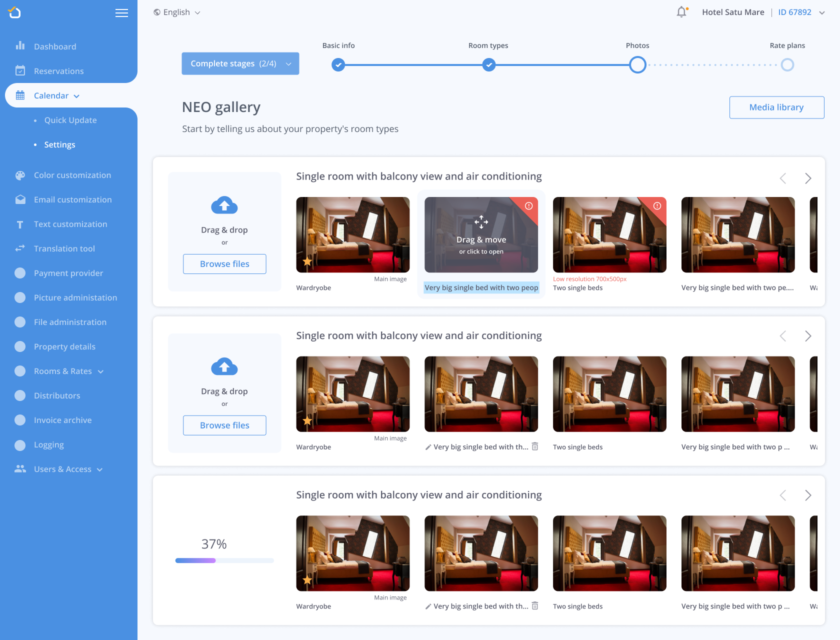Open the Media library

776,107
